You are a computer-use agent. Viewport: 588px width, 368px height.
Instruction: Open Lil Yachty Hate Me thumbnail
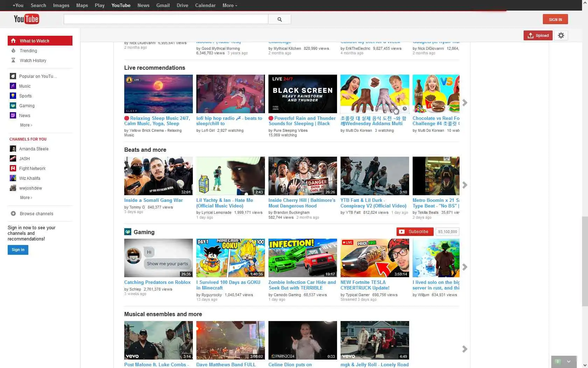coord(230,176)
